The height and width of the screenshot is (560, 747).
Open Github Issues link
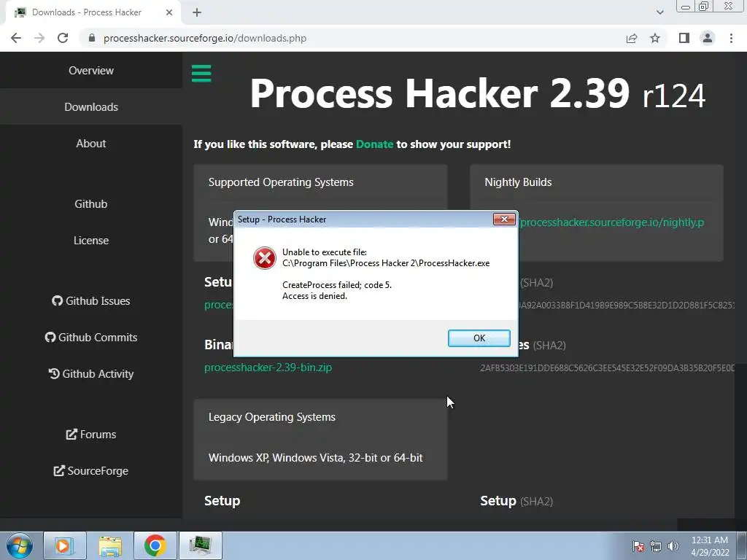[x=91, y=301]
